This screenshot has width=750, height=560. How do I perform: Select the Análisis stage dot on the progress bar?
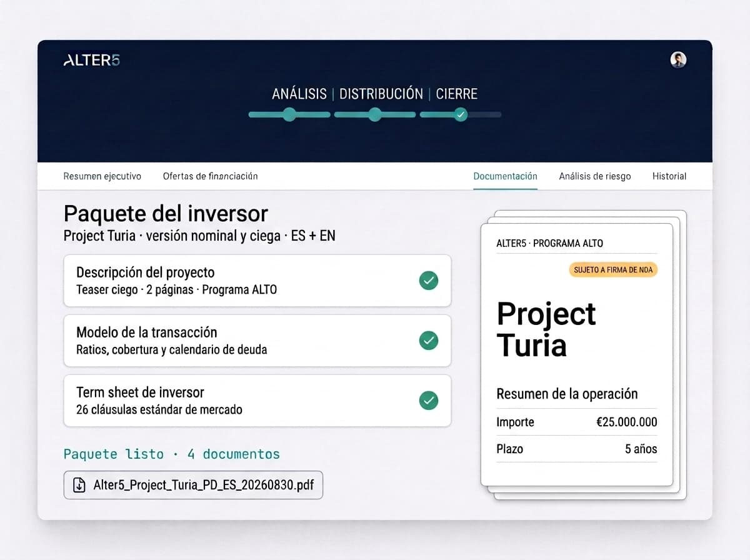289,114
